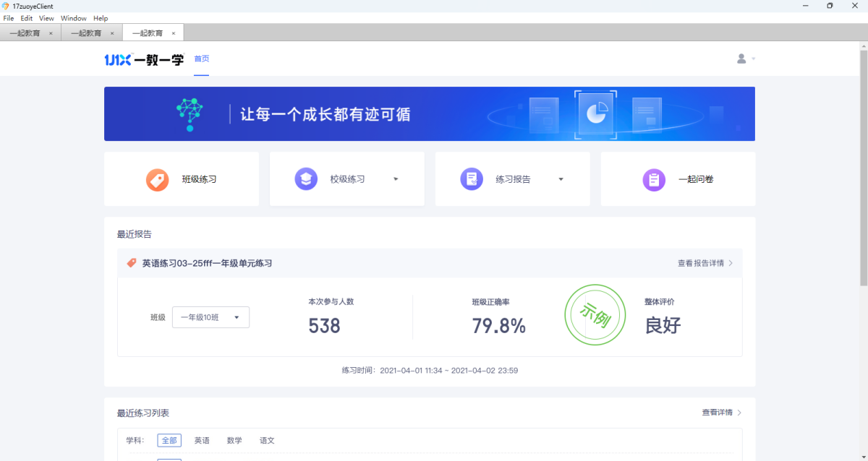Image resolution: width=868 pixels, height=461 pixels.
Task: Open the 一年级10班 class dropdown
Action: pos(210,317)
